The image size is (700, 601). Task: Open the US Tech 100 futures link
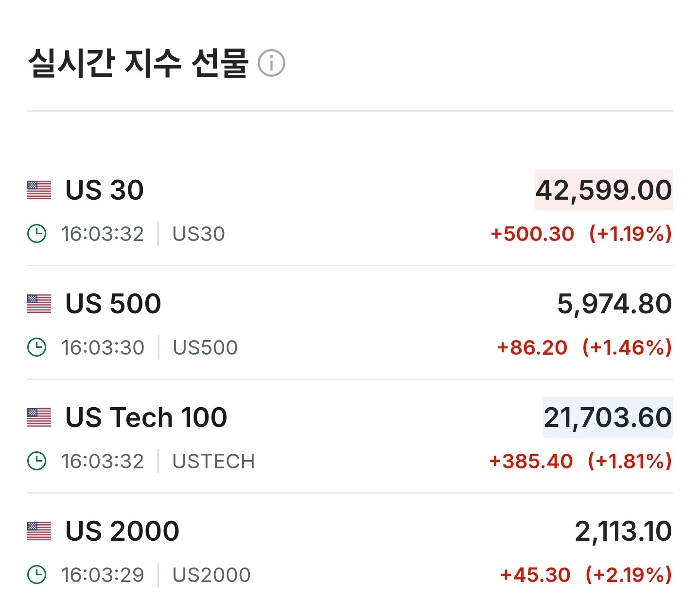click(x=146, y=417)
